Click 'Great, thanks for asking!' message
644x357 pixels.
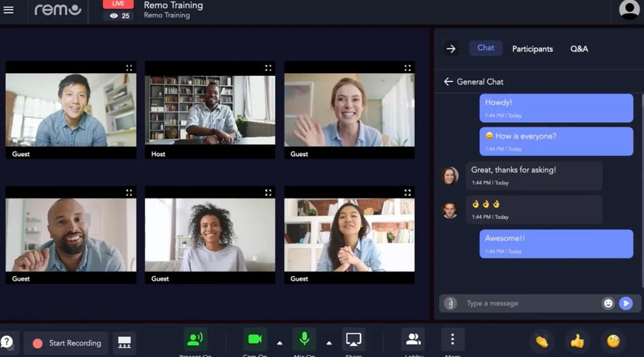534,176
